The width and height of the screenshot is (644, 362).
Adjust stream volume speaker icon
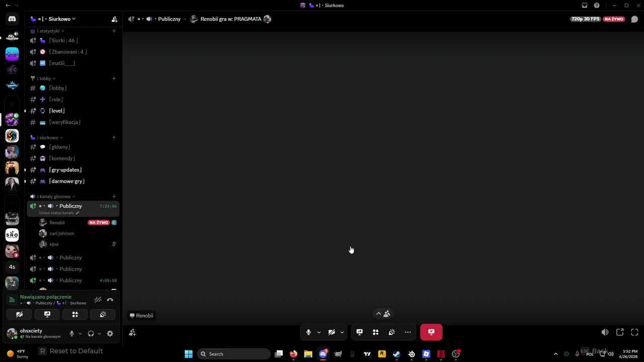click(x=605, y=332)
